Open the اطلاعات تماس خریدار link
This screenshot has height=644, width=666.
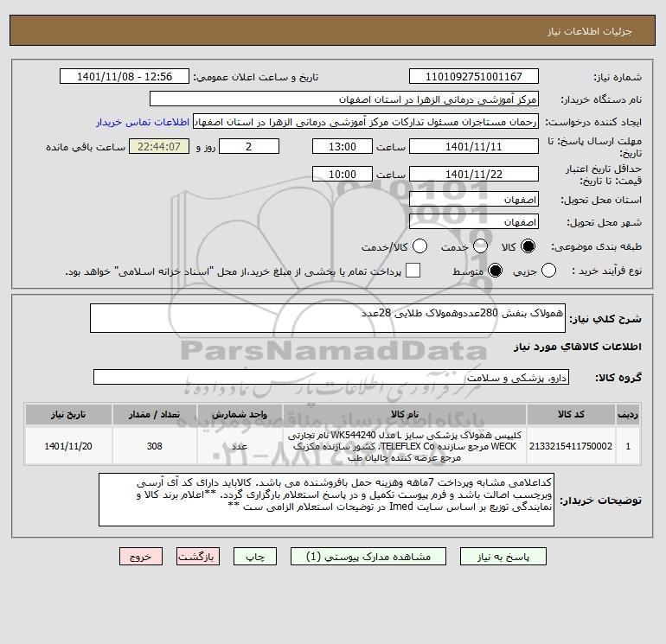[x=143, y=122]
